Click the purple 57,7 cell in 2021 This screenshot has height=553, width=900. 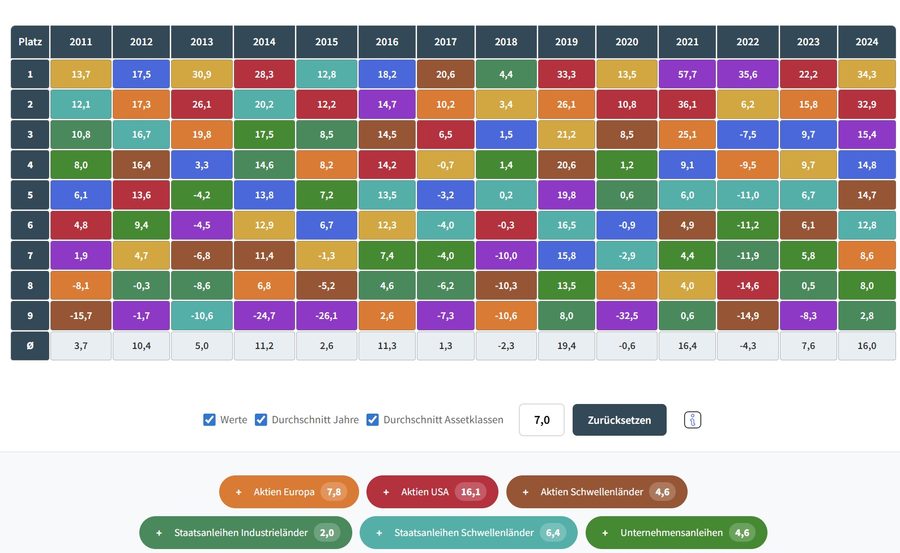687,74
